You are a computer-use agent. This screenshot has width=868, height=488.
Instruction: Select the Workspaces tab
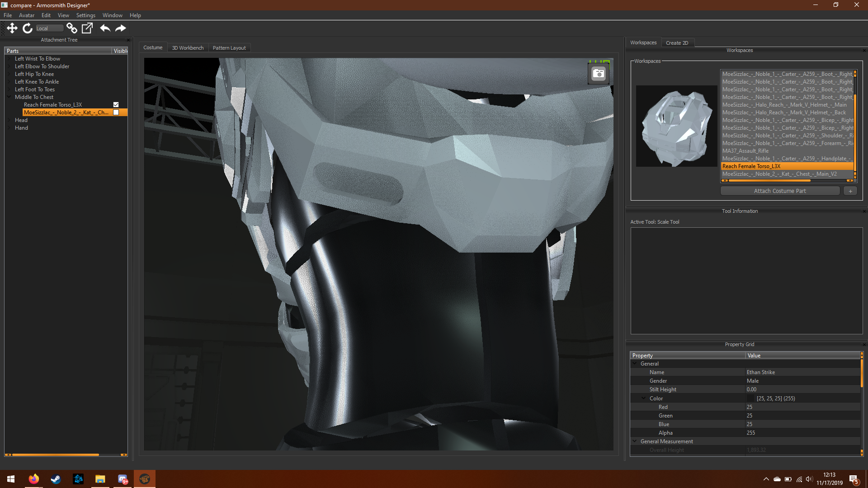point(643,42)
